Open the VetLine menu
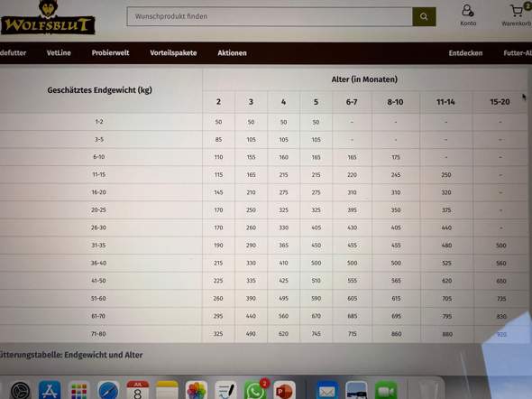 point(59,53)
